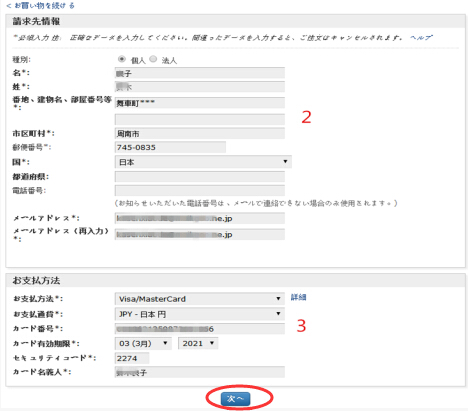Screen dimensions: 468x411
Task: Click the カード番号 card number field
Action: [x=200, y=329]
